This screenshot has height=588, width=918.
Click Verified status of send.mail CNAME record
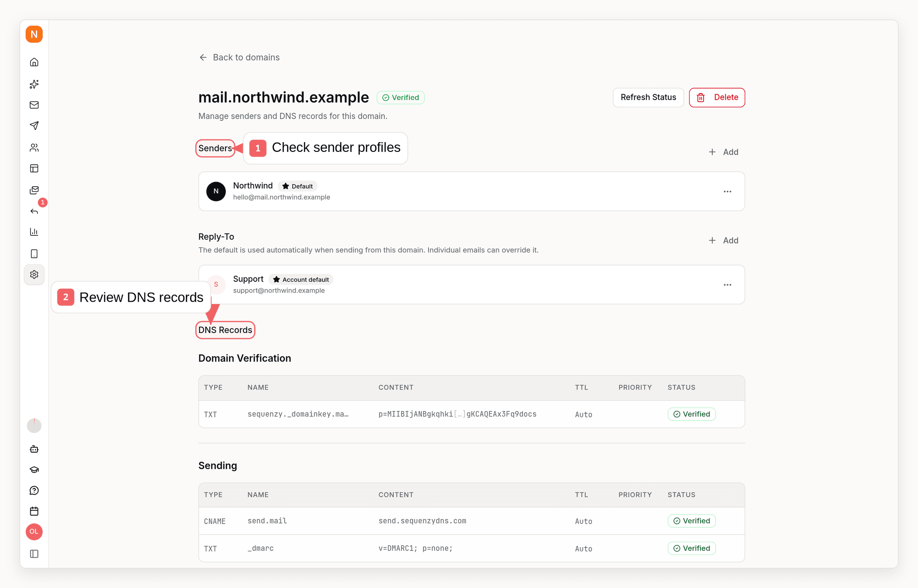(x=692, y=521)
